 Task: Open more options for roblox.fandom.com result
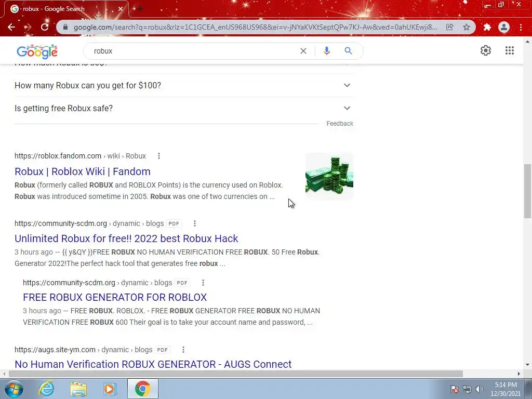[x=159, y=156]
